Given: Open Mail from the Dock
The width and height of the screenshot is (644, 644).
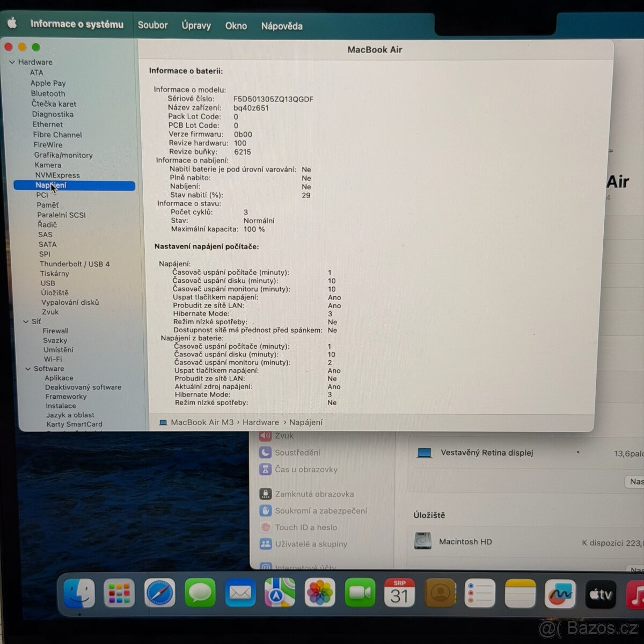Looking at the screenshot, I should click(240, 593).
